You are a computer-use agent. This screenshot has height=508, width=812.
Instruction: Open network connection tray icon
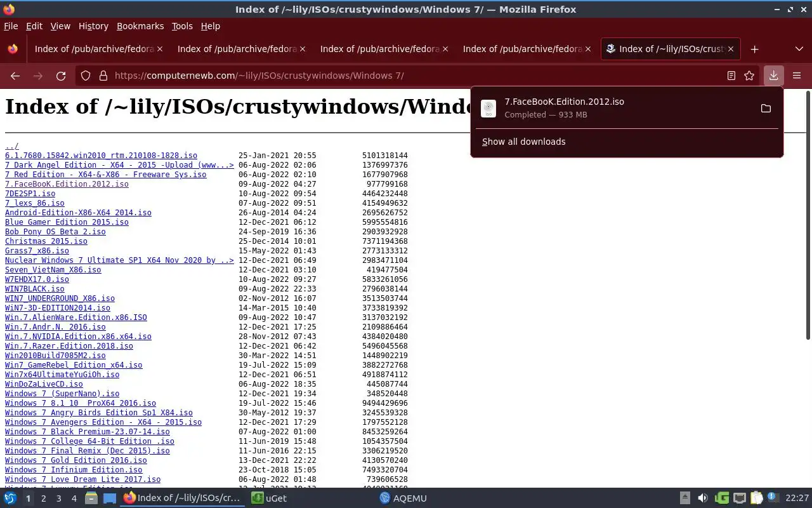[739, 498]
